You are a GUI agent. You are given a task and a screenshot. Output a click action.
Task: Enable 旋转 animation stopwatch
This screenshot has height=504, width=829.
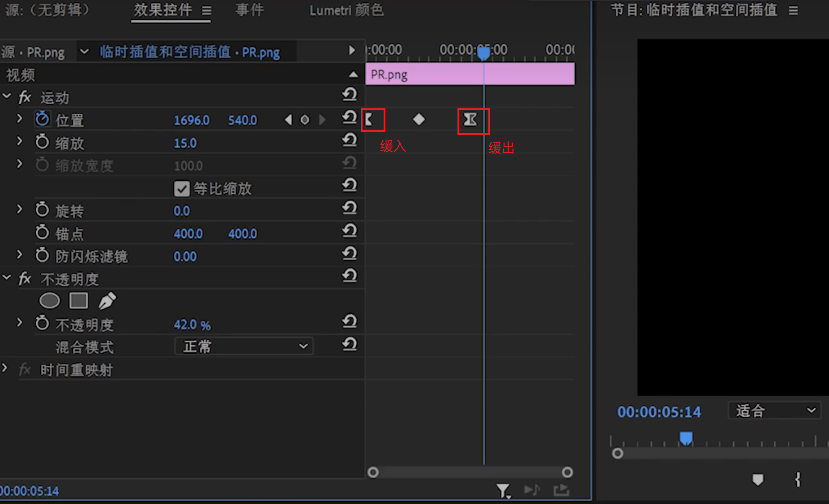point(42,209)
